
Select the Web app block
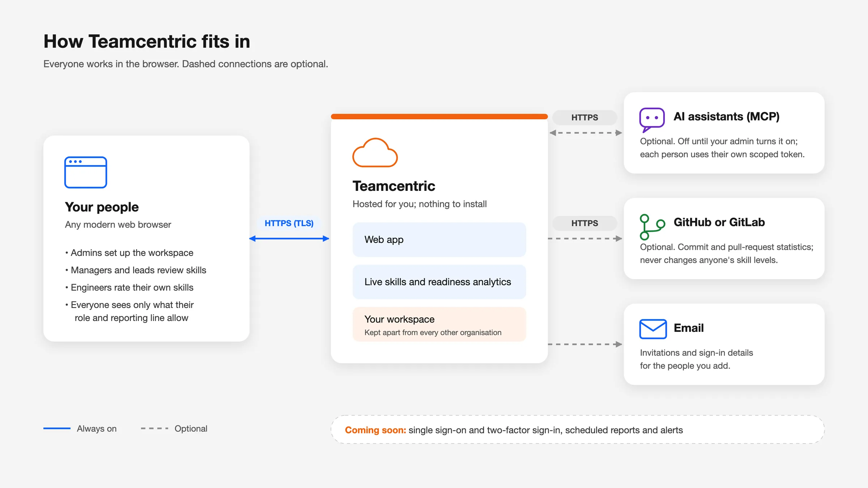point(439,240)
